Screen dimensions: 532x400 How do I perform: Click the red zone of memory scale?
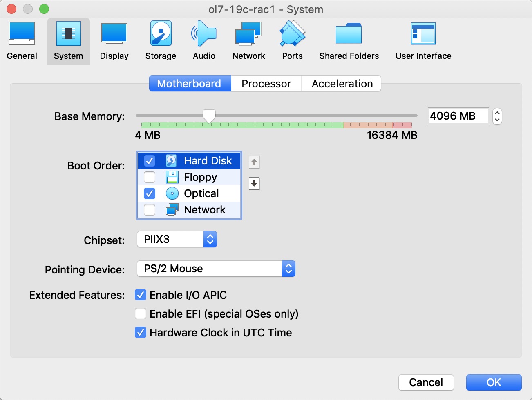click(402, 125)
